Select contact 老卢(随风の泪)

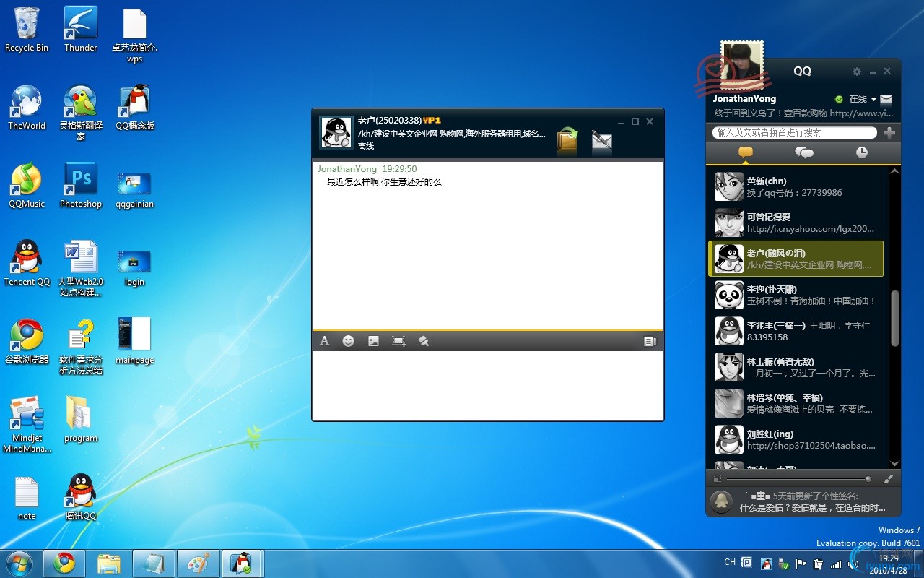[x=796, y=259]
